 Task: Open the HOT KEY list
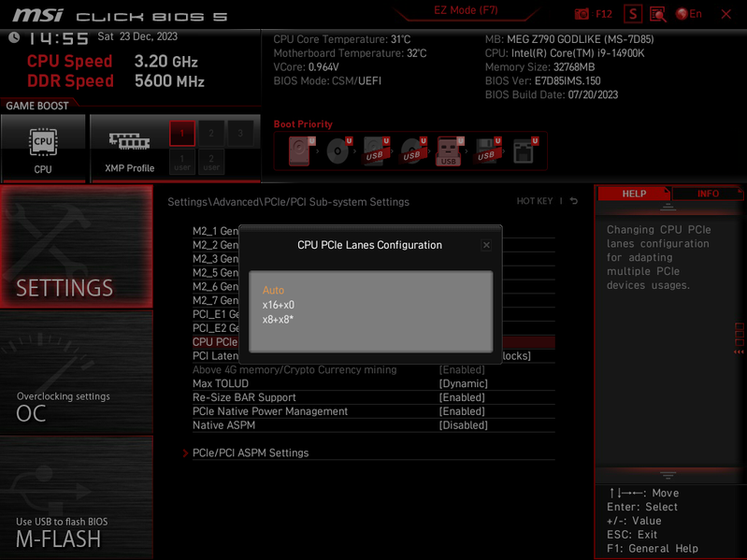pos(535,201)
